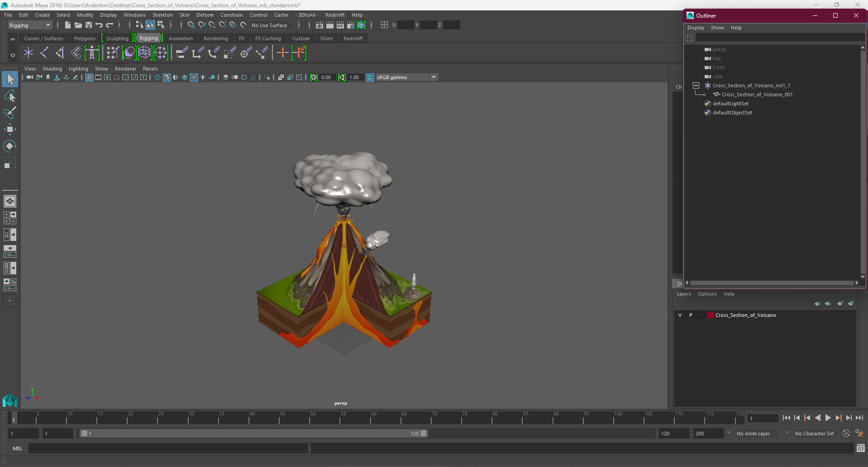Viewport: 868px width, 467px height.
Task: Open the Outliner Show menu
Action: pyautogui.click(x=717, y=28)
